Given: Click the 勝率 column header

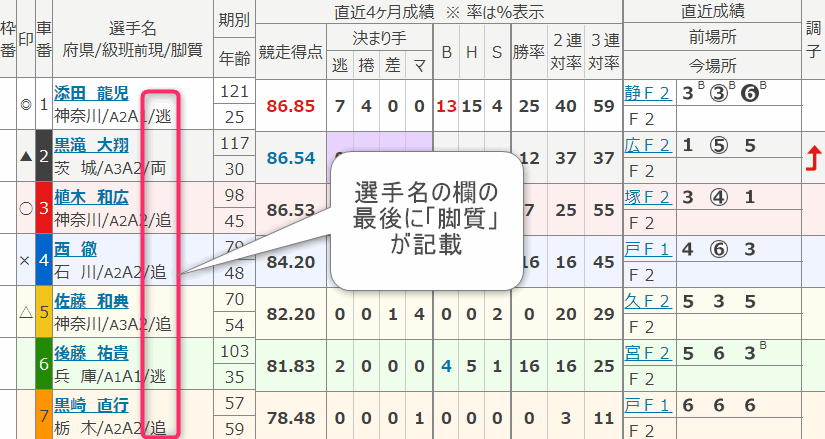Looking at the screenshot, I should pyautogui.click(x=529, y=52).
